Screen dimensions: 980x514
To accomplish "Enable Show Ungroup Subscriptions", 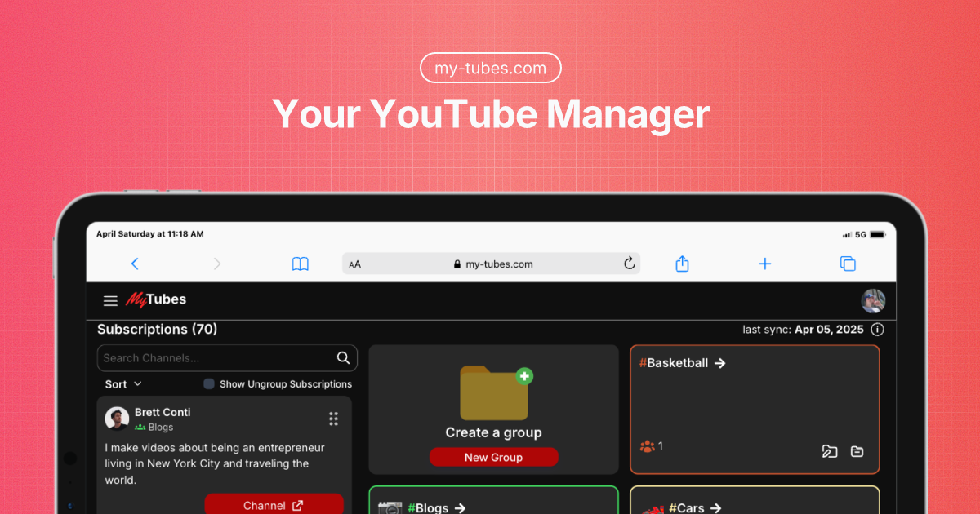I will click(209, 383).
